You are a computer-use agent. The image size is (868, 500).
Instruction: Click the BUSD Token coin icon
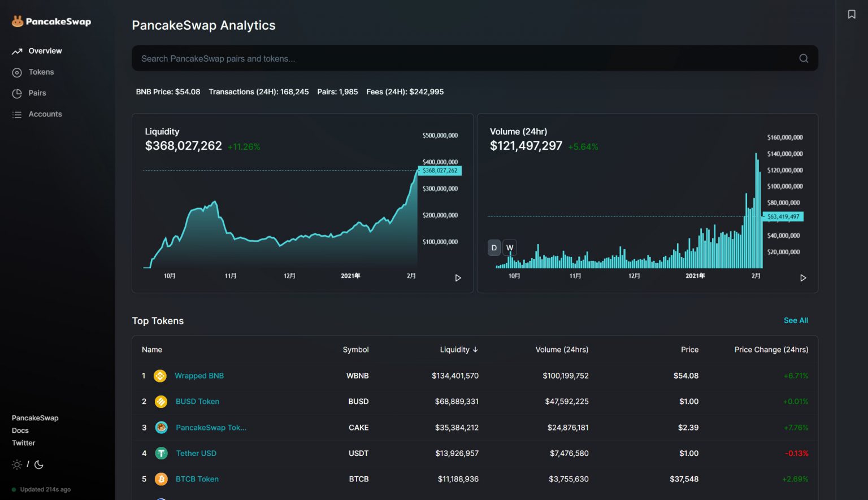[161, 402]
